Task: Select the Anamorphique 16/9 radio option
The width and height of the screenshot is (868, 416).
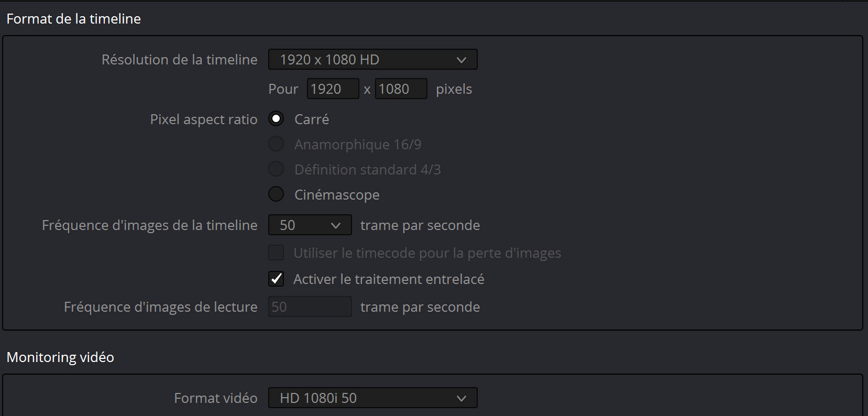Action: [x=276, y=144]
